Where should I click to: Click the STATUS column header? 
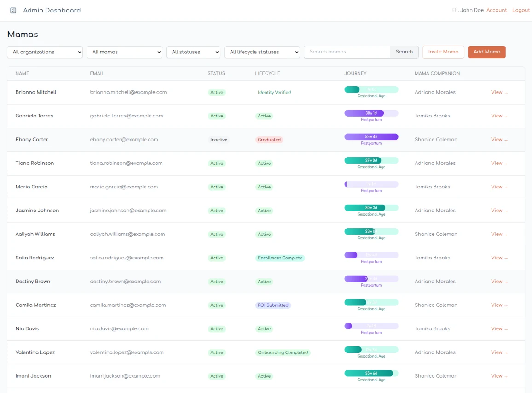click(216, 73)
